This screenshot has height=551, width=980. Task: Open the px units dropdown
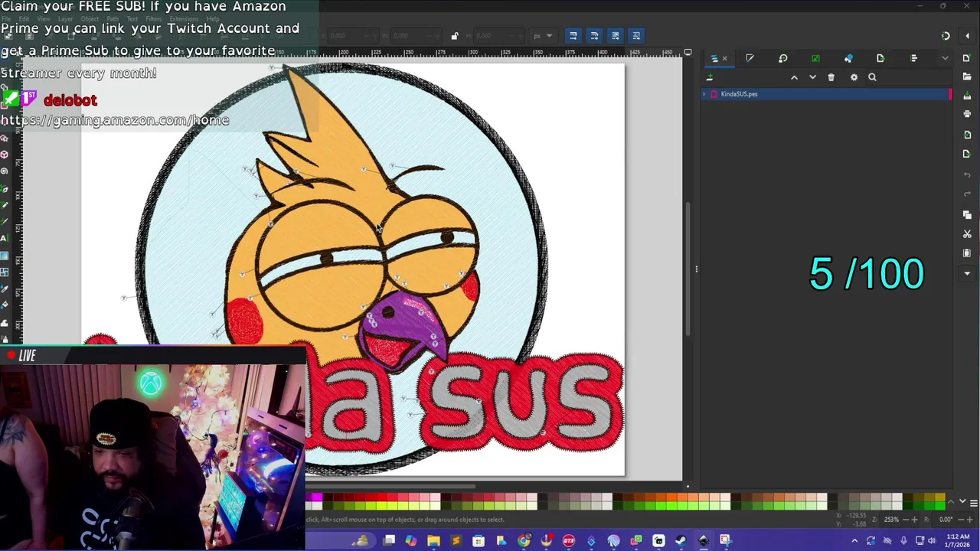point(543,36)
